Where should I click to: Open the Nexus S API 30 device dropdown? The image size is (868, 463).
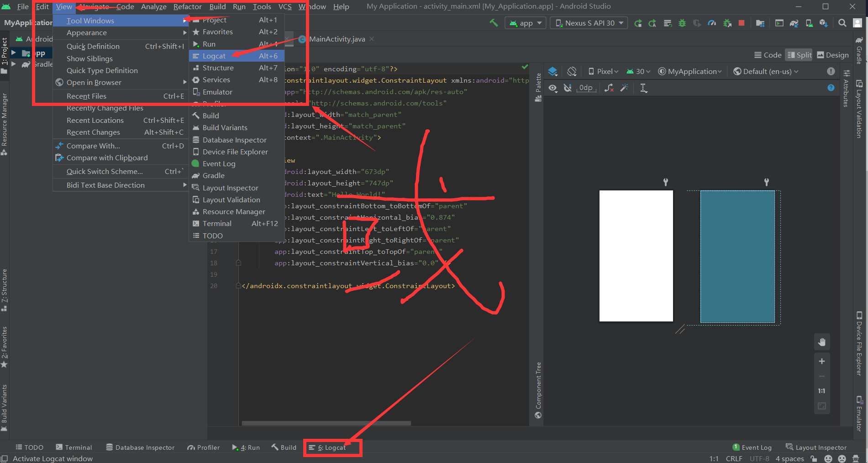click(x=589, y=23)
